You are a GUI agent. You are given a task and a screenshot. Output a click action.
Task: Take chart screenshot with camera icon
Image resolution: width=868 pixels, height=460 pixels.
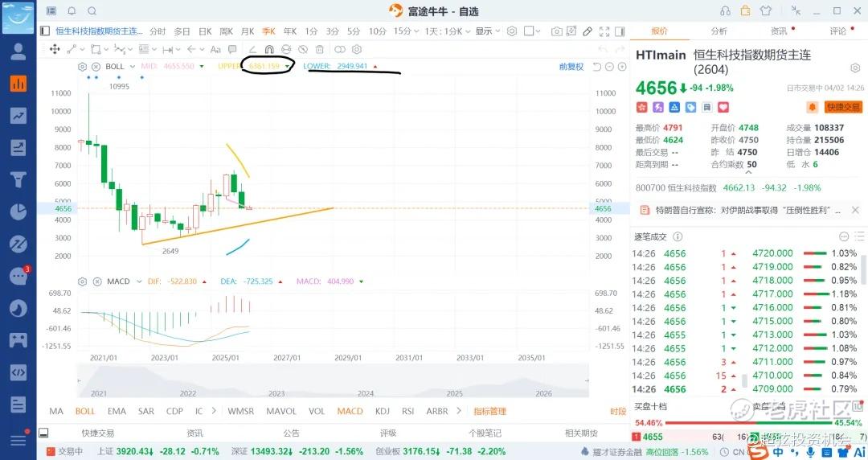point(557,31)
